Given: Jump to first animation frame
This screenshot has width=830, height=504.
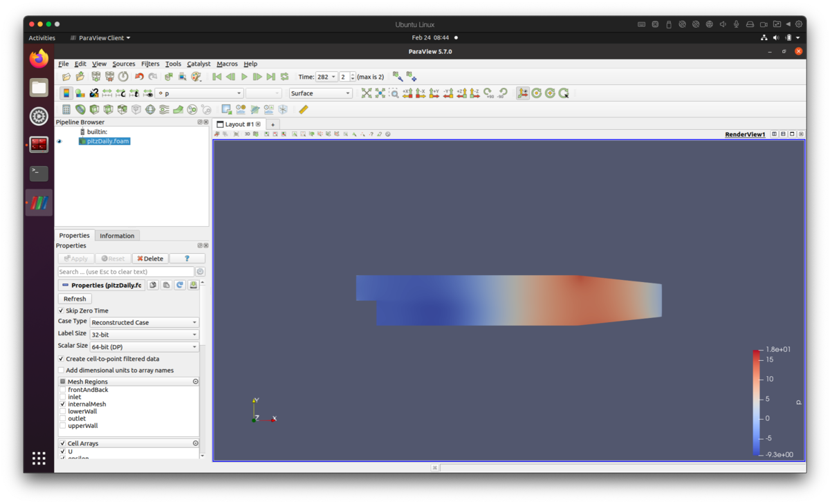Looking at the screenshot, I should (216, 77).
